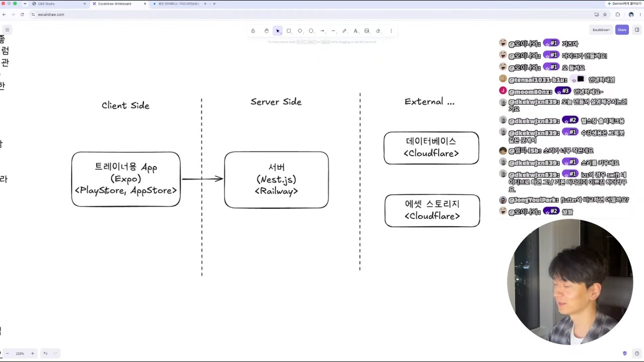Click the Undo arrow button
This screenshot has height=362, width=644.
click(x=45, y=353)
